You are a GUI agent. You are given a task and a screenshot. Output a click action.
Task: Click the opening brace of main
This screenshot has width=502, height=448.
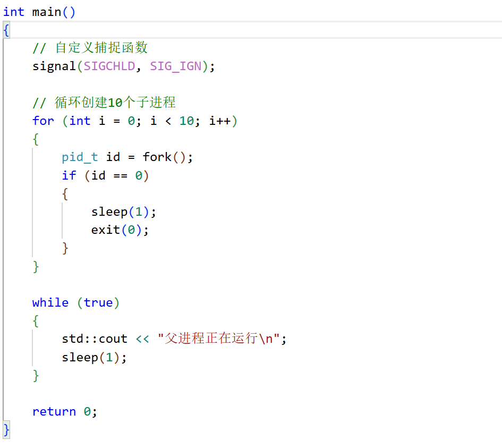6,30
